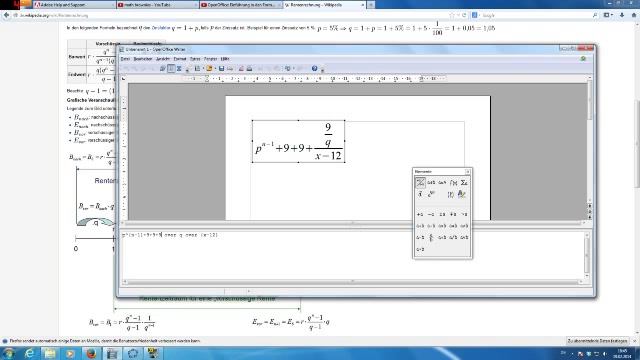The image size is (640, 360).
Task: Insert concatenate a∘b element
Action: 420,249
